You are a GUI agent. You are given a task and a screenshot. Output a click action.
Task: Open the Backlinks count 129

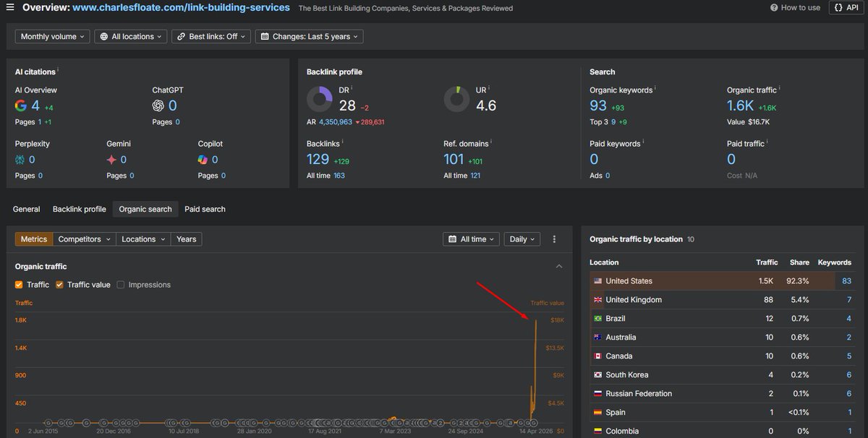coord(318,159)
